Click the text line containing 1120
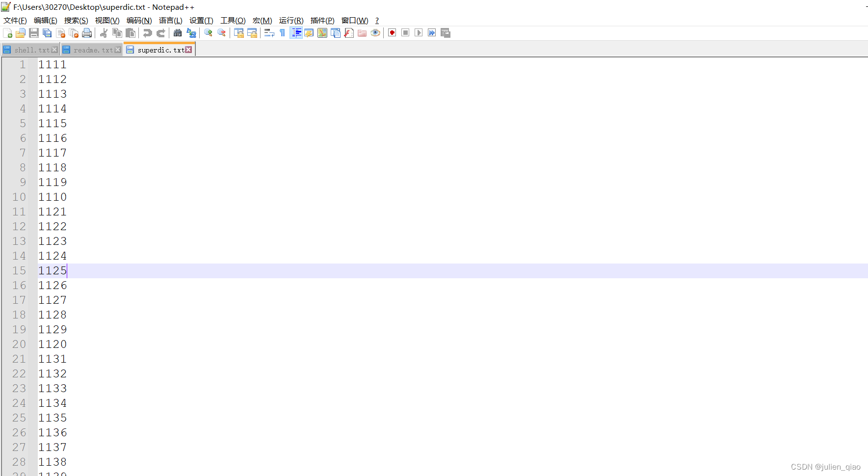The image size is (868, 476). pos(53,344)
